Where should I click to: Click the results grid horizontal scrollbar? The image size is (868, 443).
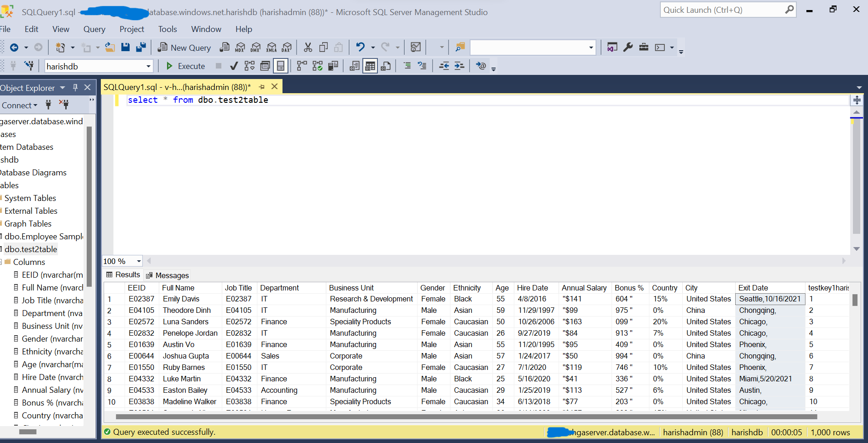point(466,417)
